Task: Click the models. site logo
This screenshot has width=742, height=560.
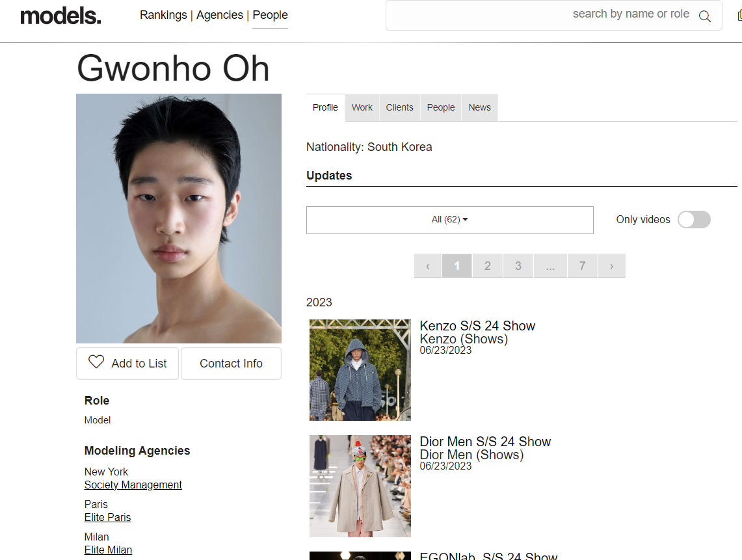Action: [60, 16]
